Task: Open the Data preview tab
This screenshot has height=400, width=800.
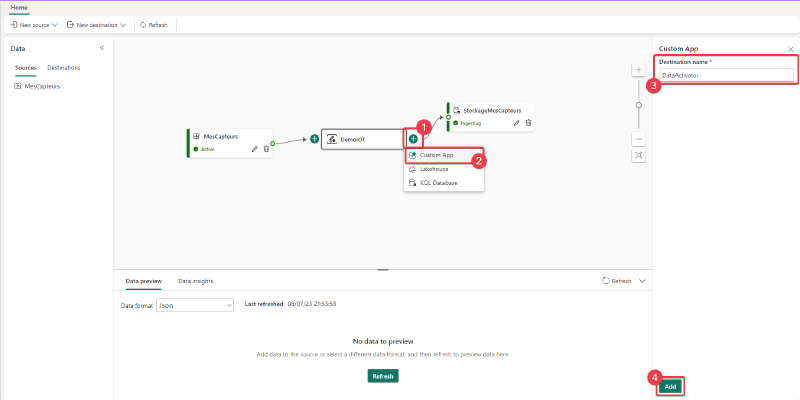Action: pos(144,281)
